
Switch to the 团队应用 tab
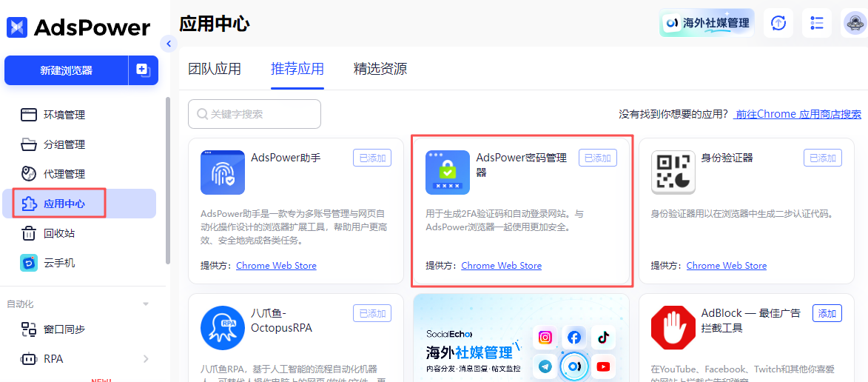(x=215, y=69)
